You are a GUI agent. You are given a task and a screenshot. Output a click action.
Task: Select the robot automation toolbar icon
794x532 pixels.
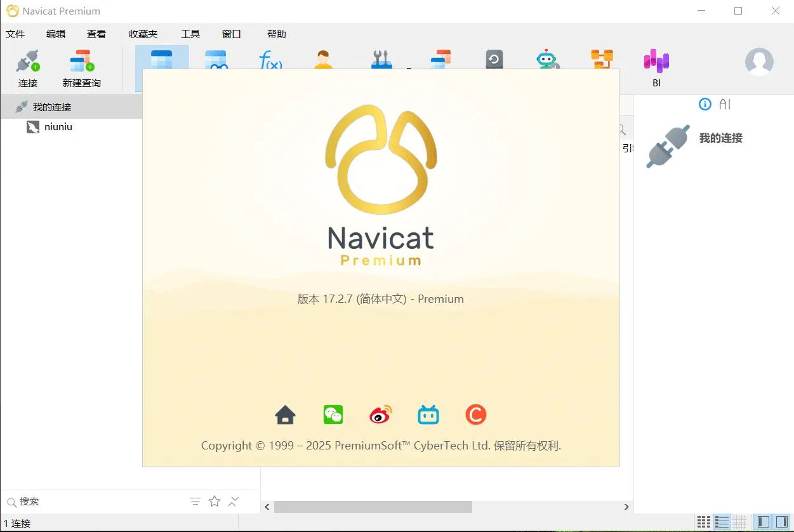tap(546, 59)
